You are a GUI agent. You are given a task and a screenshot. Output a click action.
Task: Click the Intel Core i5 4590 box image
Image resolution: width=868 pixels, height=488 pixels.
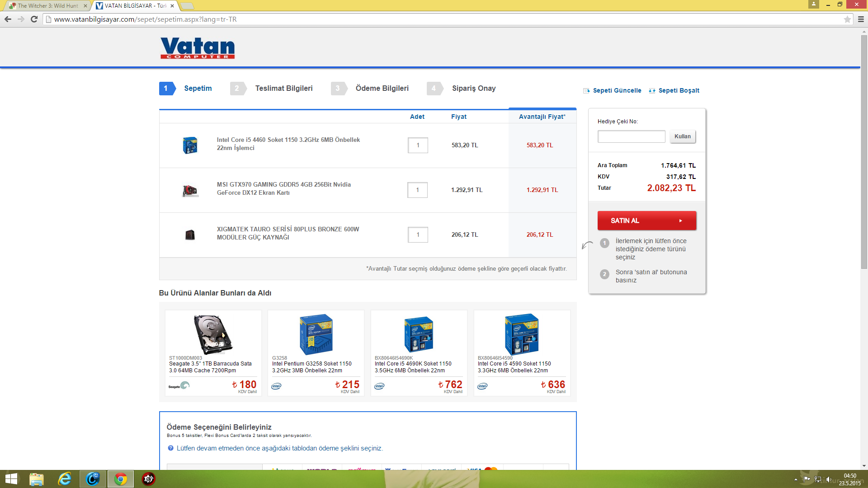(x=522, y=334)
